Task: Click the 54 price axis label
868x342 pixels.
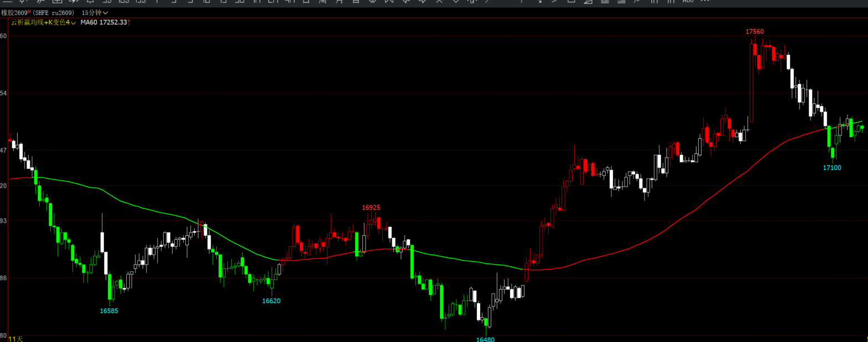Action: point(3,93)
